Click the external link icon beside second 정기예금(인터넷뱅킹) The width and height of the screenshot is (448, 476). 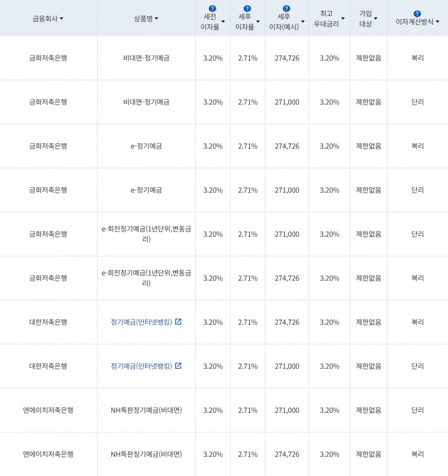pos(179,366)
